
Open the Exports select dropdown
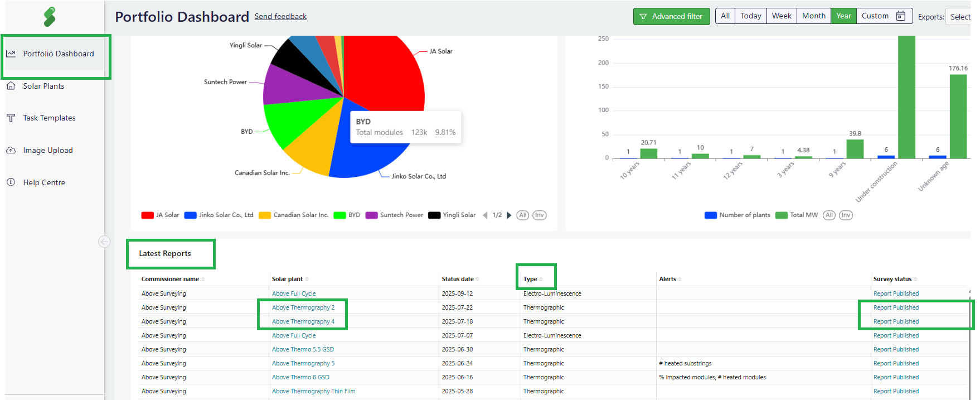959,17
